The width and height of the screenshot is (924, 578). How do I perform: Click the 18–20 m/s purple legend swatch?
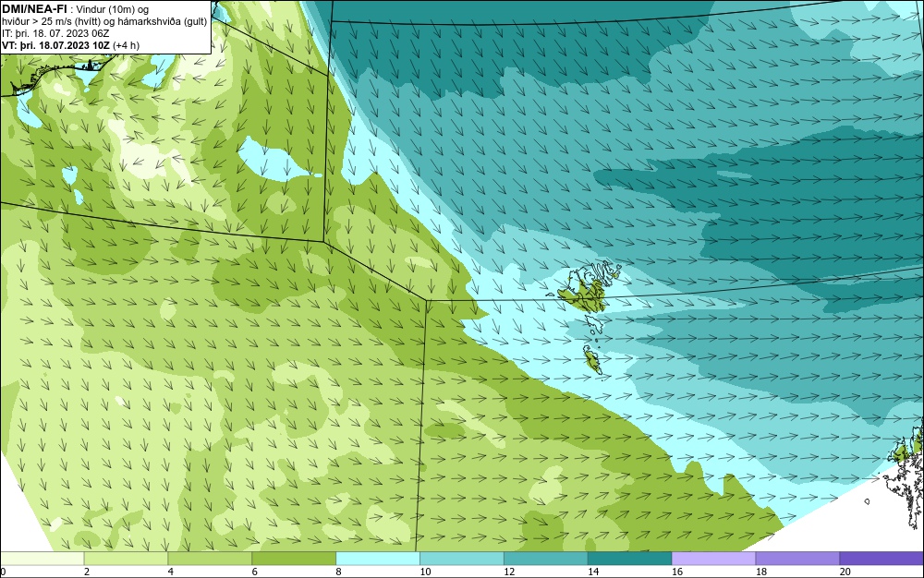798,559
